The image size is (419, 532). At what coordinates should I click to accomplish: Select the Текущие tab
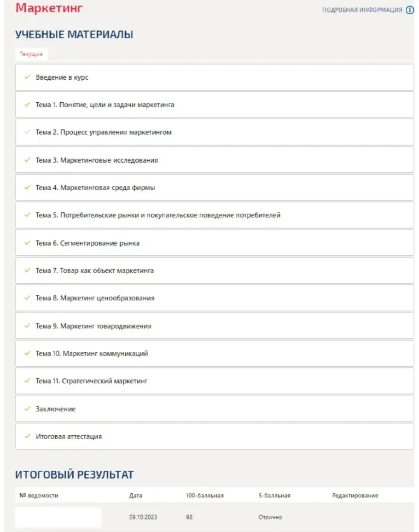click(31, 54)
